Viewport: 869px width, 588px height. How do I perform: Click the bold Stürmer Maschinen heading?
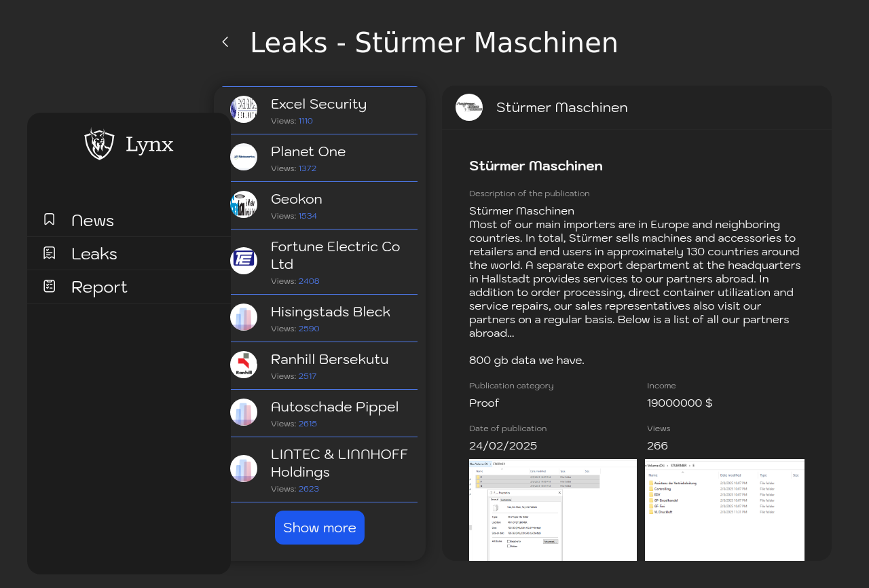click(536, 166)
